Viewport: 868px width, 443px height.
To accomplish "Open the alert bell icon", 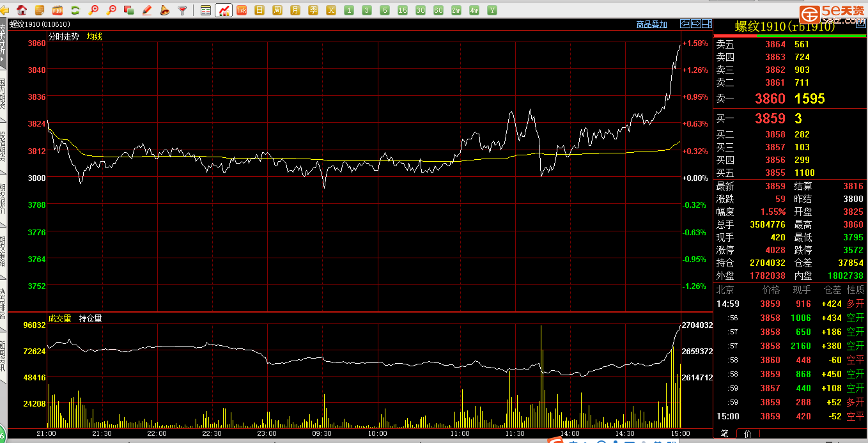I will [164, 10].
